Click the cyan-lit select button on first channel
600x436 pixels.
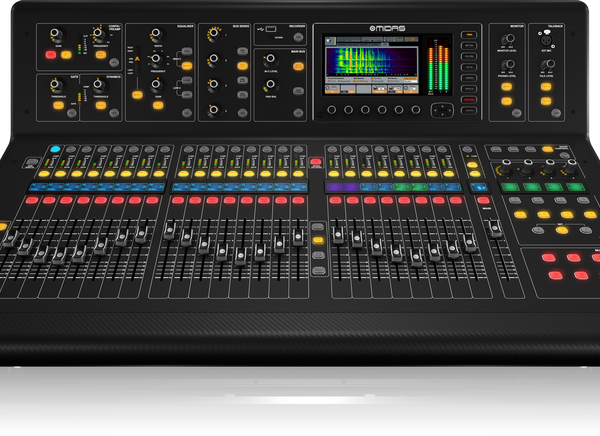55,149
